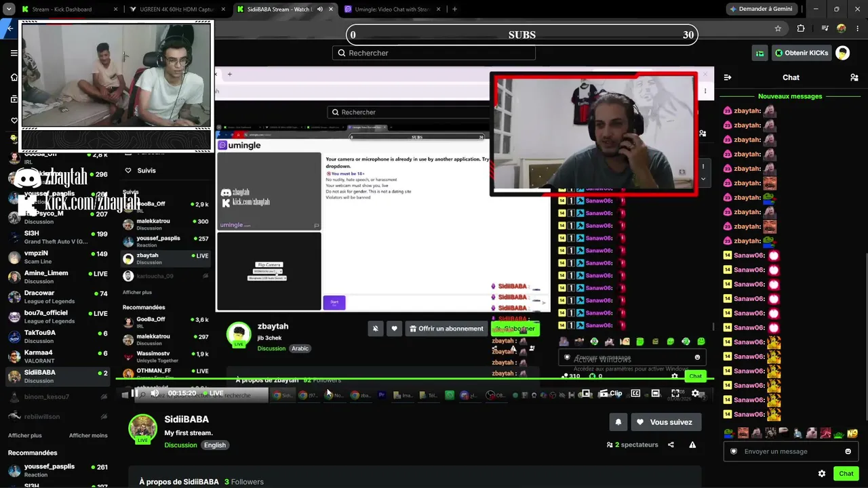Screen dimensions: 868x488
Task: Click the notification bell for SidiiBABA
Action: (618, 422)
